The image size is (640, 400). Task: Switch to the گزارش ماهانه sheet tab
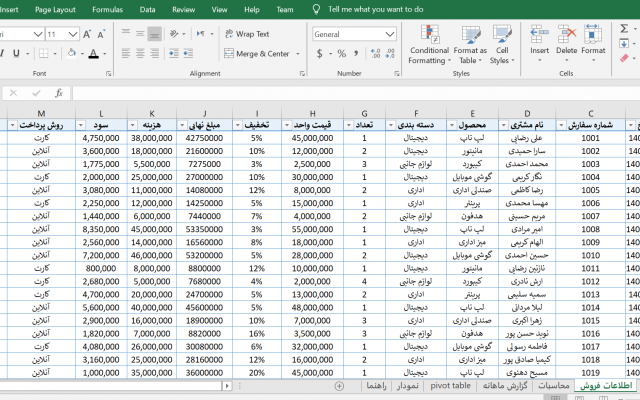[x=505, y=386]
